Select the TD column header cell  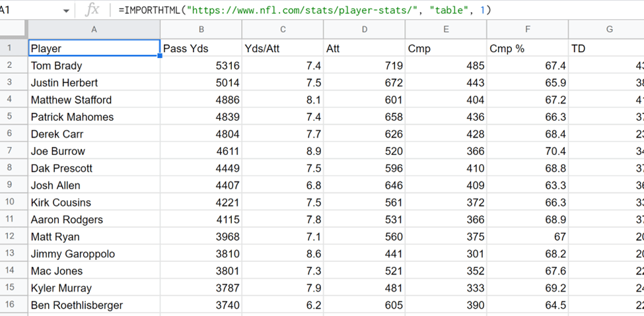[x=606, y=48]
